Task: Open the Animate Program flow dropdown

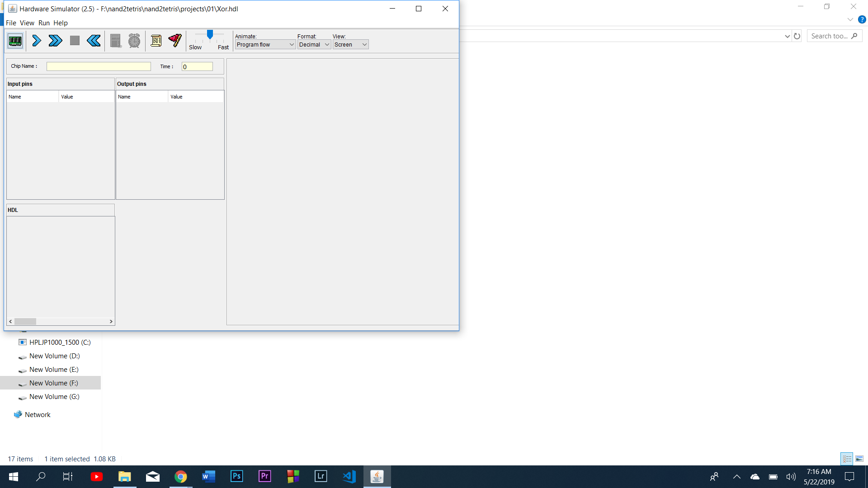Action: (x=265, y=45)
